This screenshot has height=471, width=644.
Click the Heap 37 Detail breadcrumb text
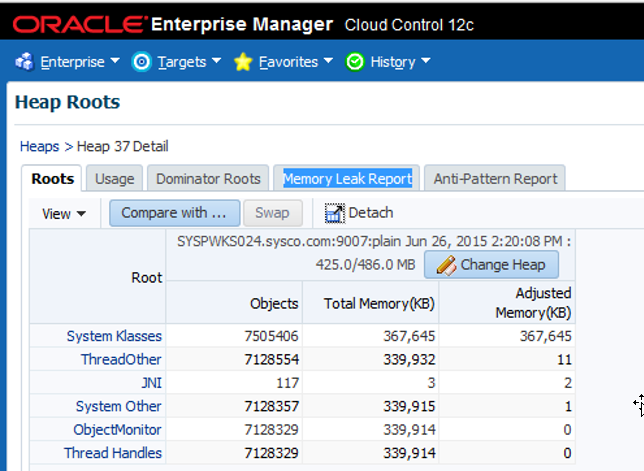pos(122,146)
